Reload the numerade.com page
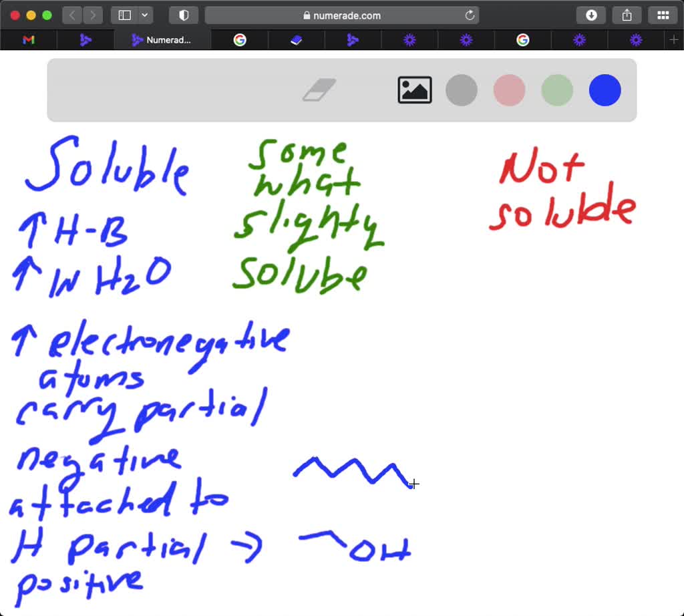The width and height of the screenshot is (684, 616). click(x=470, y=15)
